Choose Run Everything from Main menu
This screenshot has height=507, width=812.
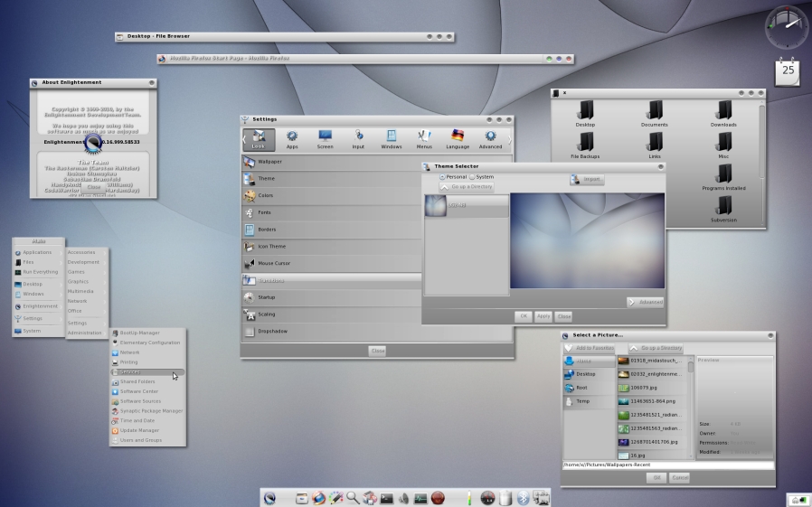[38, 272]
